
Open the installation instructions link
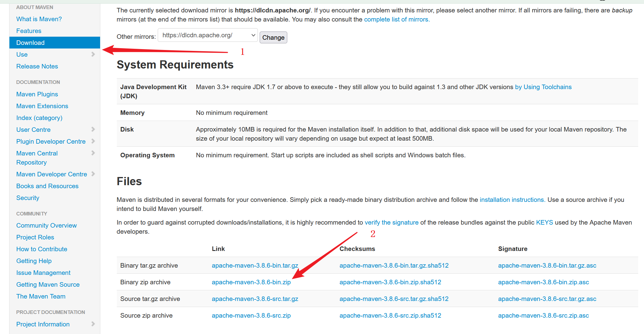(x=512, y=200)
